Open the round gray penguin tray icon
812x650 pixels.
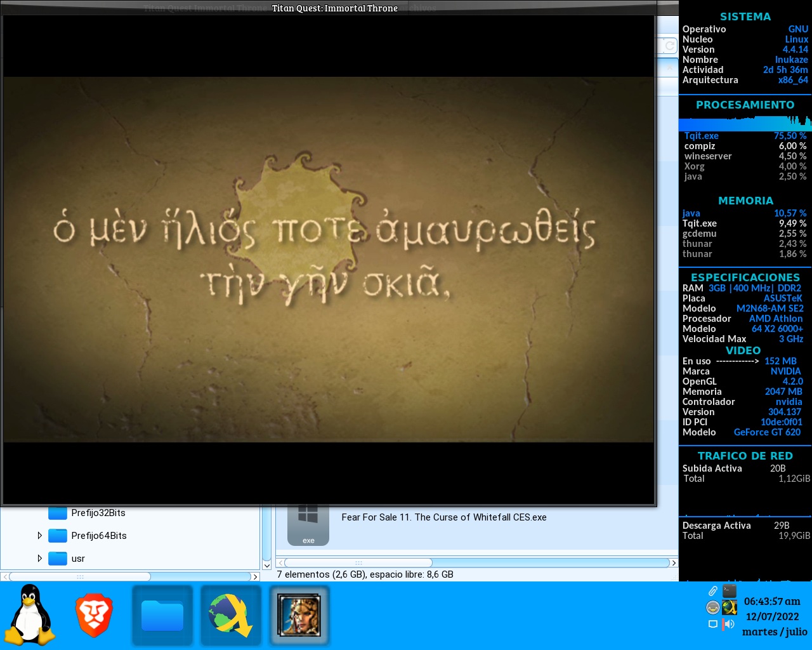tap(713, 607)
